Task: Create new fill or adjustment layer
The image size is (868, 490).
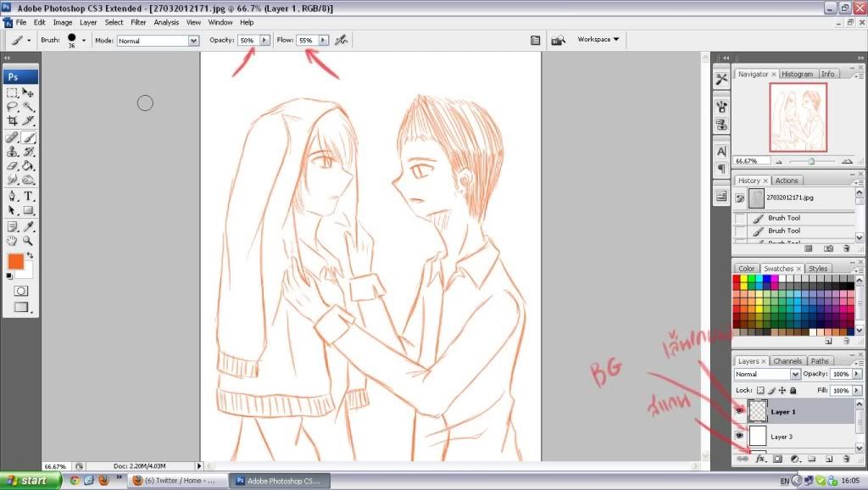Action: pyautogui.click(x=795, y=459)
